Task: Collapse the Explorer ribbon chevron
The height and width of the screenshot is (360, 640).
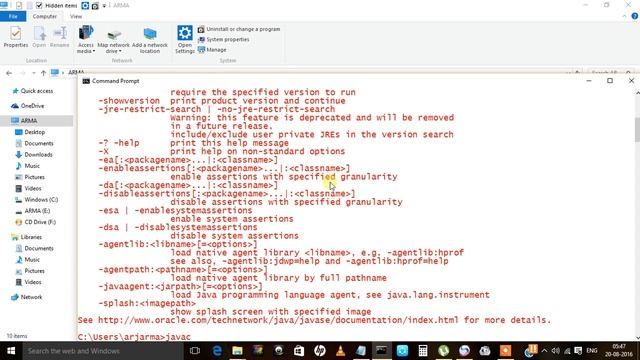Action: (x=624, y=16)
